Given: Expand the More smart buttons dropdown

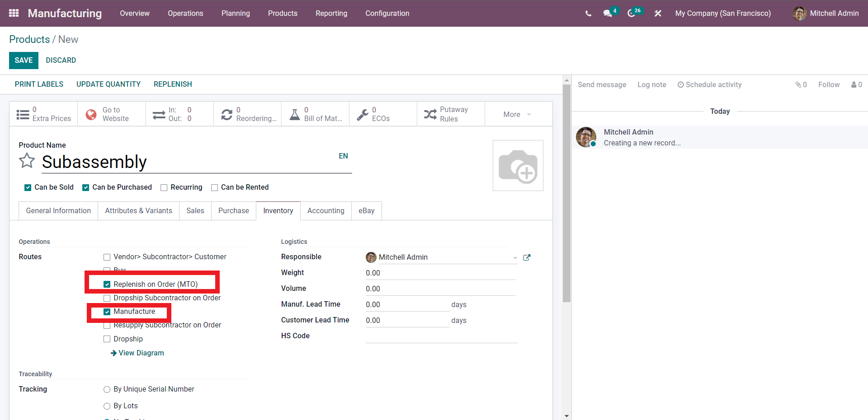Looking at the screenshot, I should [x=517, y=115].
